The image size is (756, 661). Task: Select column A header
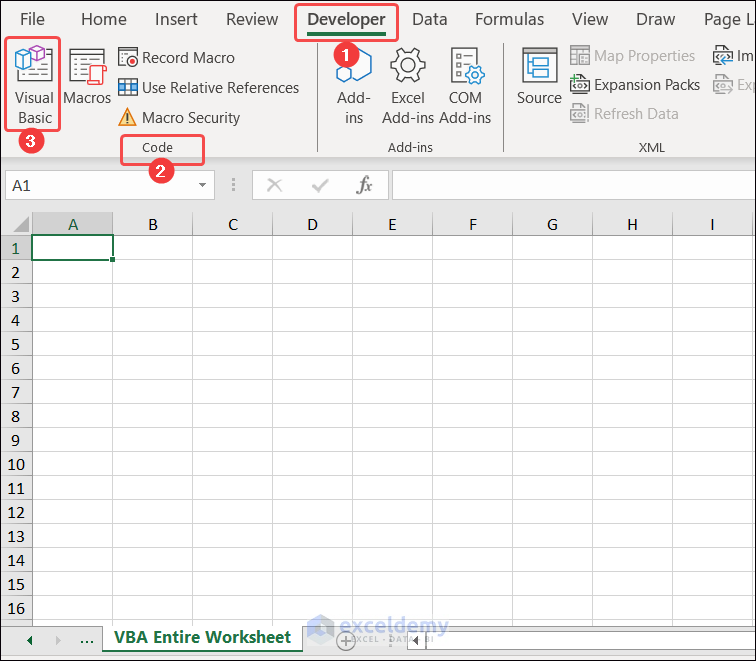(x=72, y=224)
